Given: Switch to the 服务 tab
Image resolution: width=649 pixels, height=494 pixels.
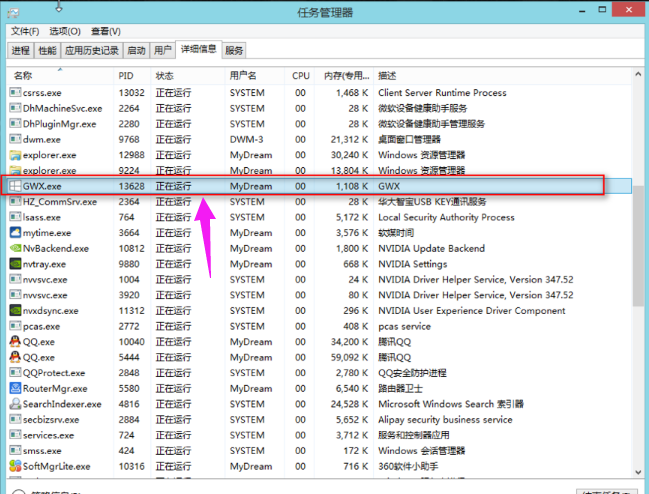Looking at the screenshot, I should [x=234, y=50].
